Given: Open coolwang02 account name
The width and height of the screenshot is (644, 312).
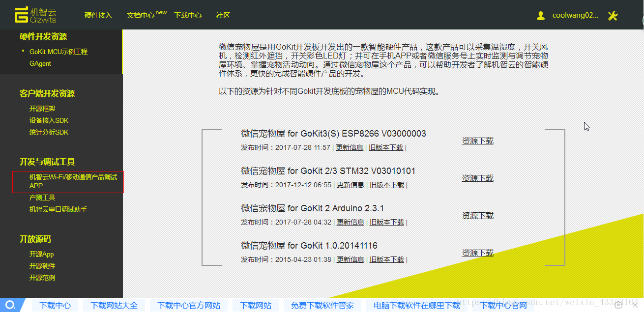Looking at the screenshot, I should tap(575, 15).
